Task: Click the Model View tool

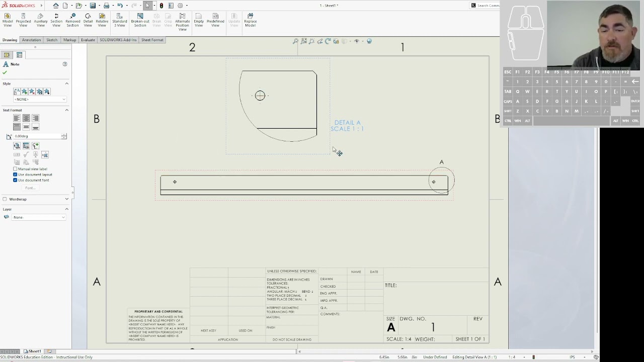Action: coord(8,20)
